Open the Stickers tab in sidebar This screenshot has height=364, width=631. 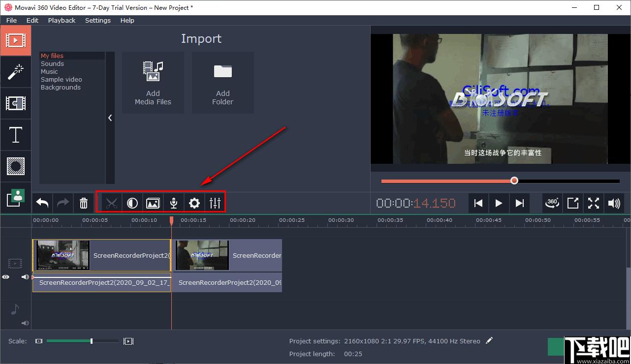[15, 166]
